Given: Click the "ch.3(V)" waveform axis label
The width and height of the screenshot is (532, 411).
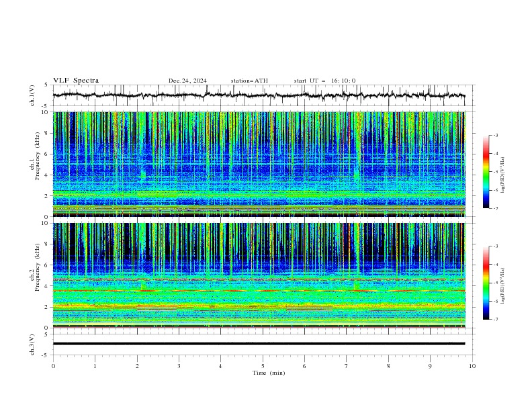Looking at the screenshot, I should click(x=32, y=345).
